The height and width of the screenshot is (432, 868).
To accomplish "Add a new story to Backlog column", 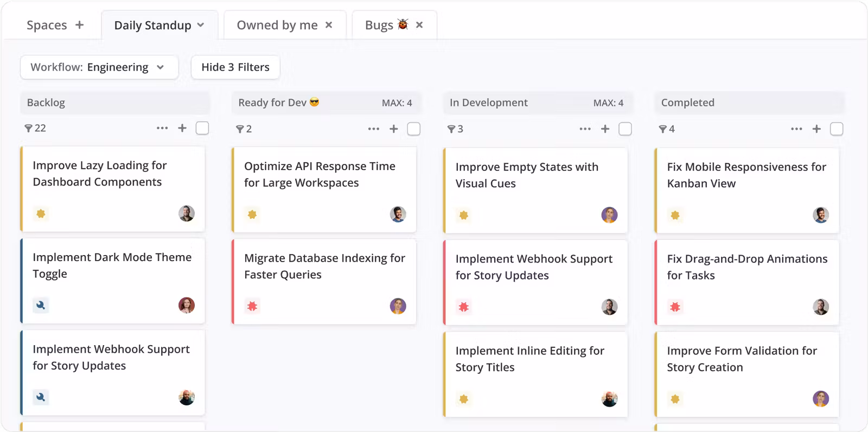I will point(182,128).
